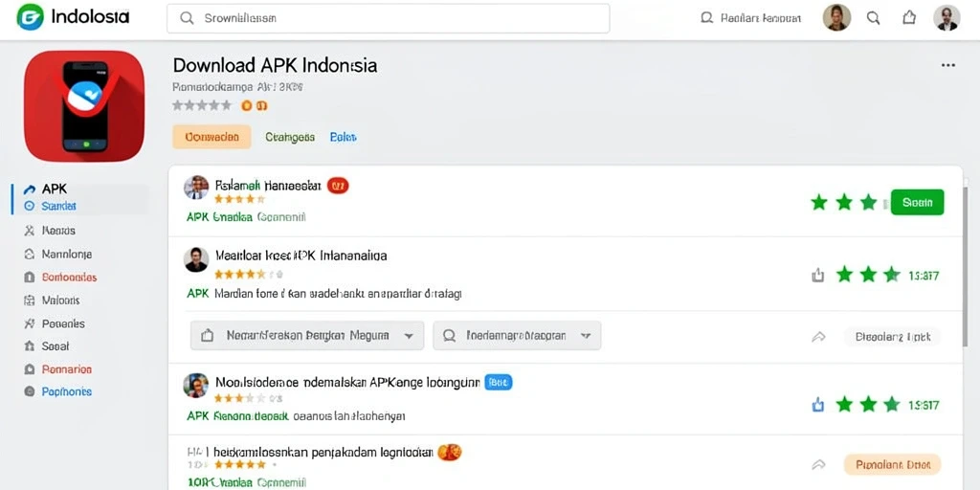Viewport: 980px width, 490px height.
Task: Click the Pearlars account link in header
Action: click(x=750, y=18)
